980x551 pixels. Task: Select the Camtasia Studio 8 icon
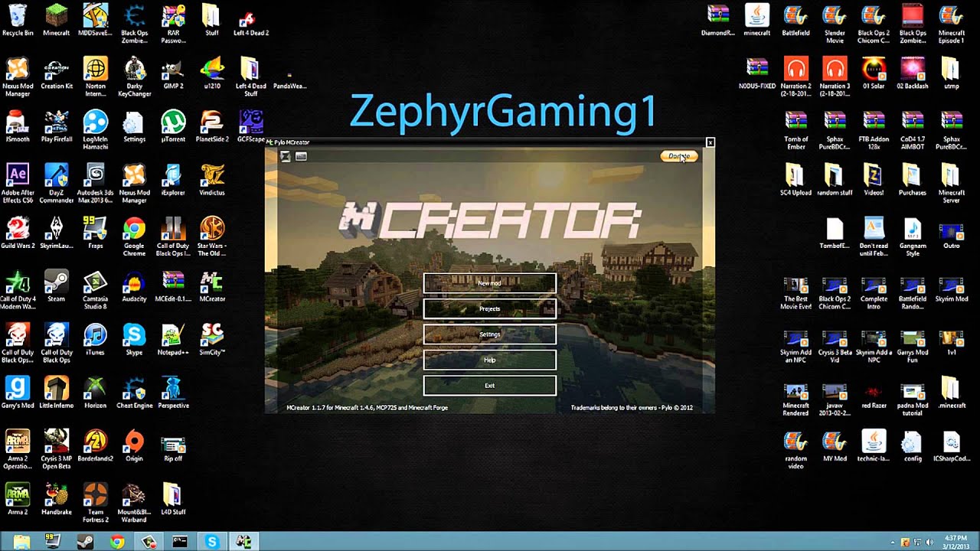(x=95, y=290)
